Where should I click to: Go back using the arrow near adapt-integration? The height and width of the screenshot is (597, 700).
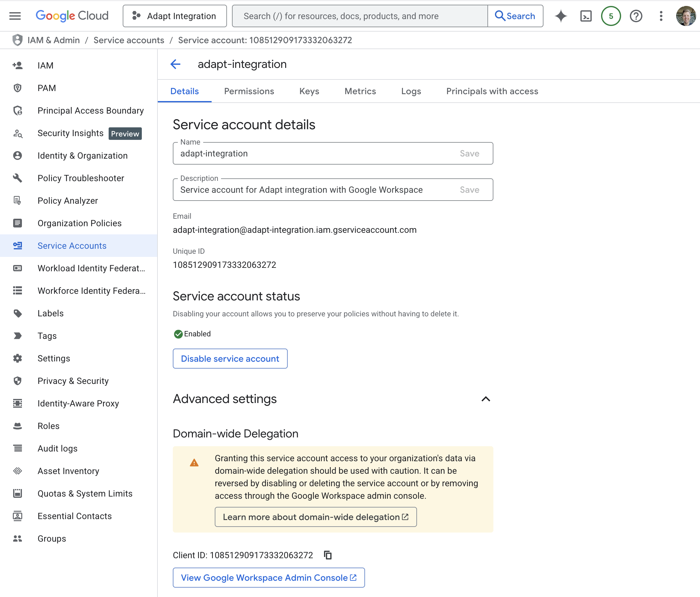(x=175, y=64)
